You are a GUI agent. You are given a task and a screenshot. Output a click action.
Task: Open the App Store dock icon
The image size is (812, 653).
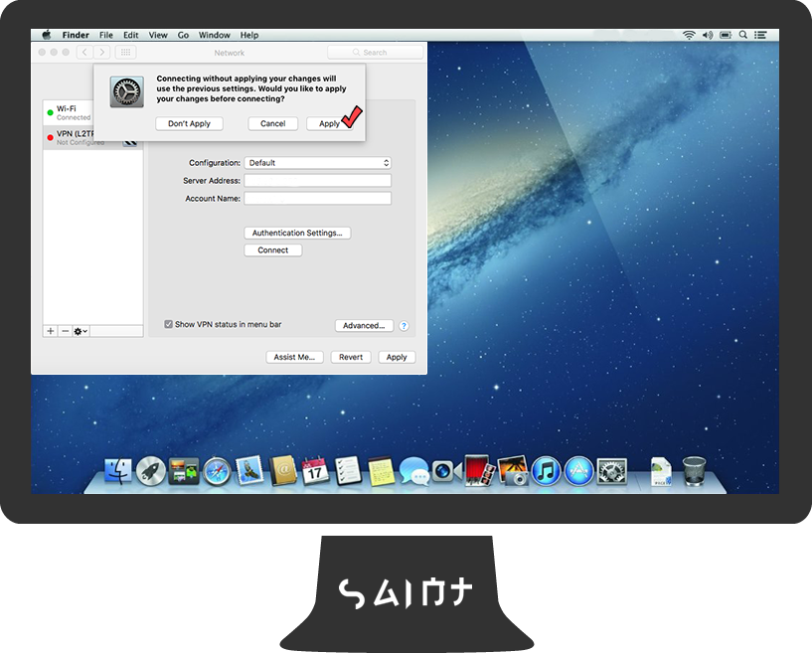click(x=578, y=470)
